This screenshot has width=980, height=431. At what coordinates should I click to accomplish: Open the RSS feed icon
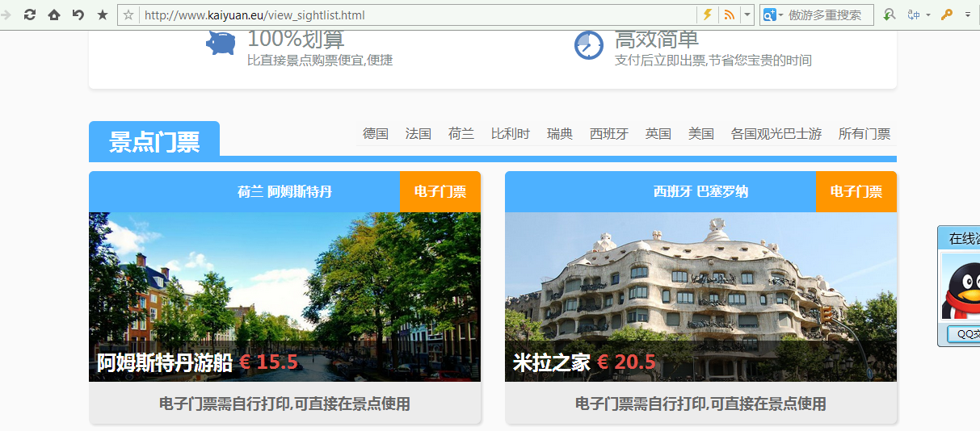pyautogui.click(x=729, y=15)
